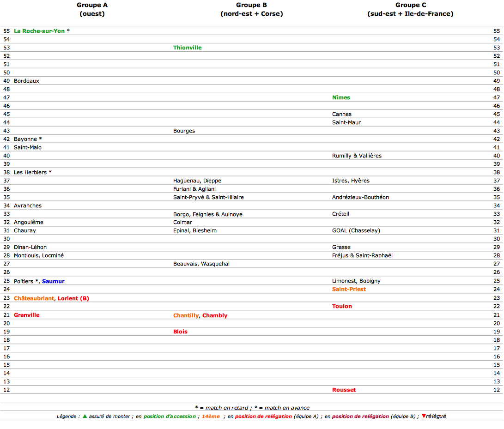Image resolution: width=504 pixels, height=429 pixels.
Task: Click orange 14ème legend text
Action: tap(211, 417)
